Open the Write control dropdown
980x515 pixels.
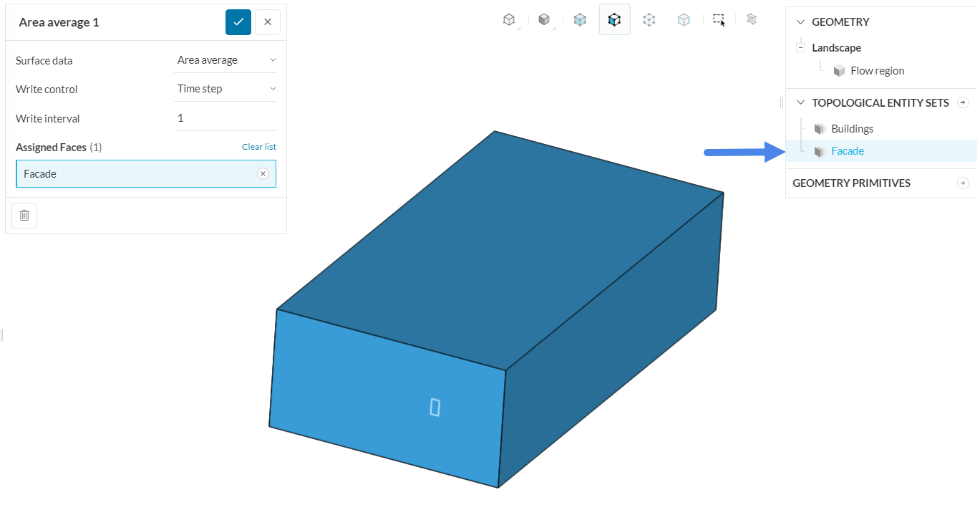click(225, 89)
